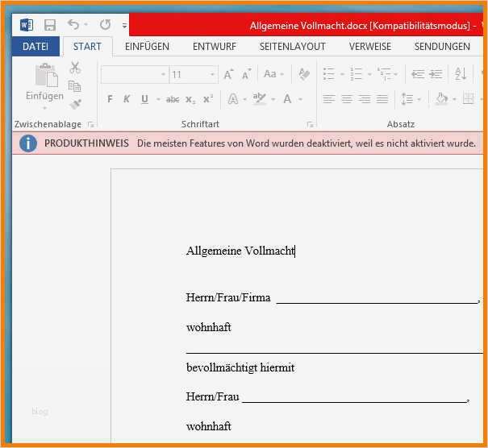
Task: Center the paragraph text
Action: pyautogui.click(x=347, y=99)
